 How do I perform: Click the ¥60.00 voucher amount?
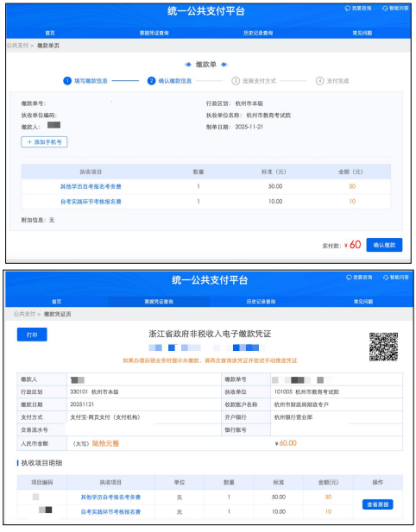(x=286, y=443)
